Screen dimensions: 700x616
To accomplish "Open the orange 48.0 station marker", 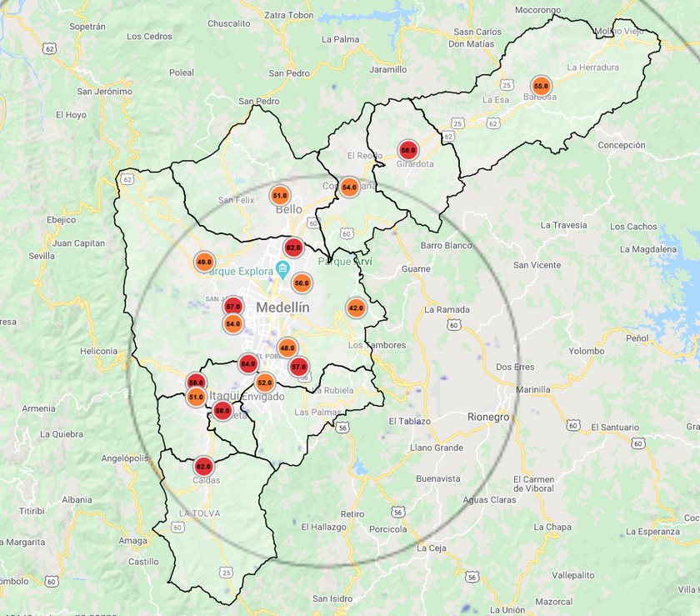I will pyautogui.click(x=287, y=348).
